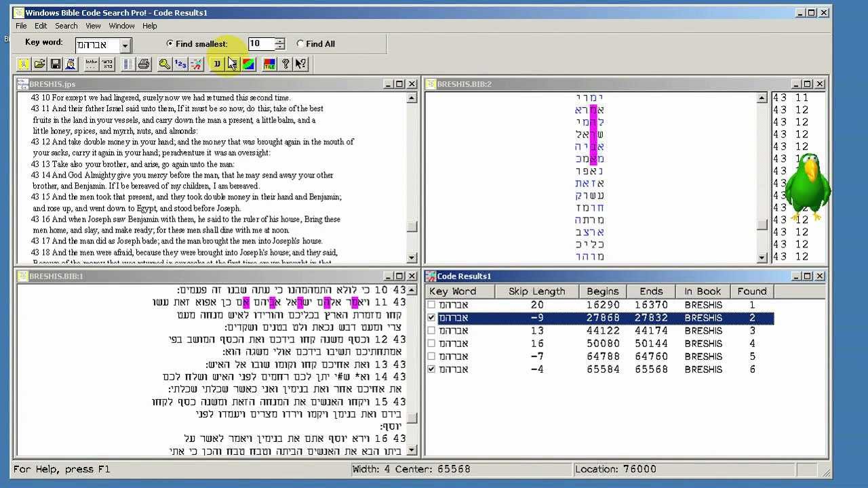Open the View menu

tap(93, 26)
